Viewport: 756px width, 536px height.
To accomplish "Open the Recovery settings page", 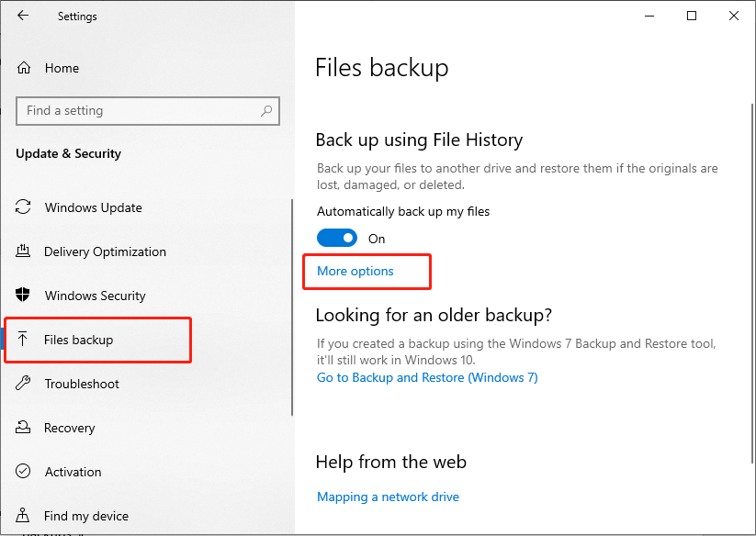I will (x=70, y=428).
